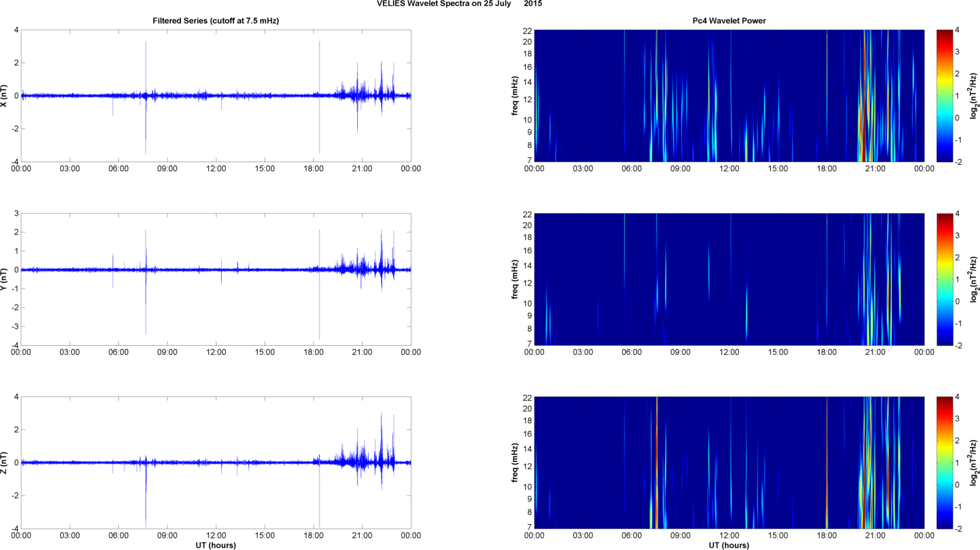
Task: Click the colorbar beside the top spectrogram
Action: coord(944,96)
